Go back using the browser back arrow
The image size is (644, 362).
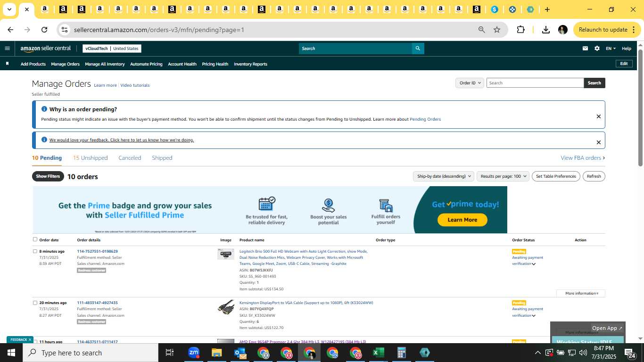pos(10,30)
